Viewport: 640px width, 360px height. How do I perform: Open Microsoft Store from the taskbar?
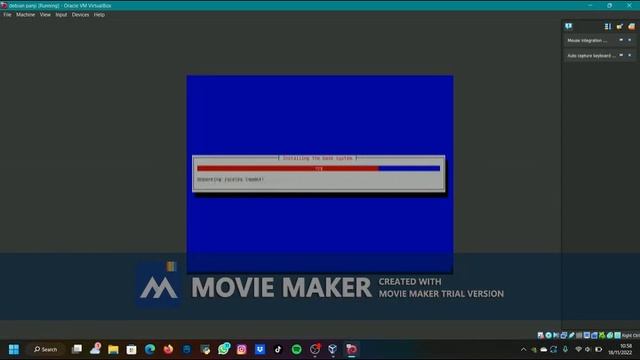point(131,349)
